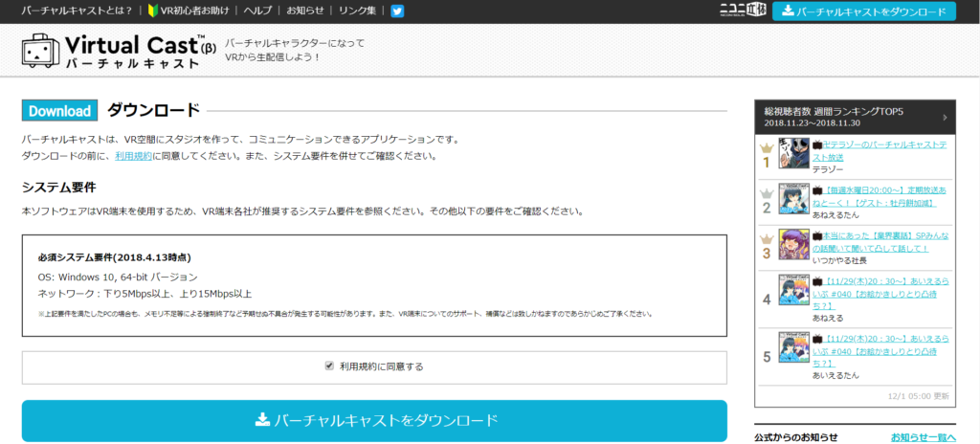Click the bronze crown icon for rank 3
This screenshot has height=444, width=980.
pos(767,239)
